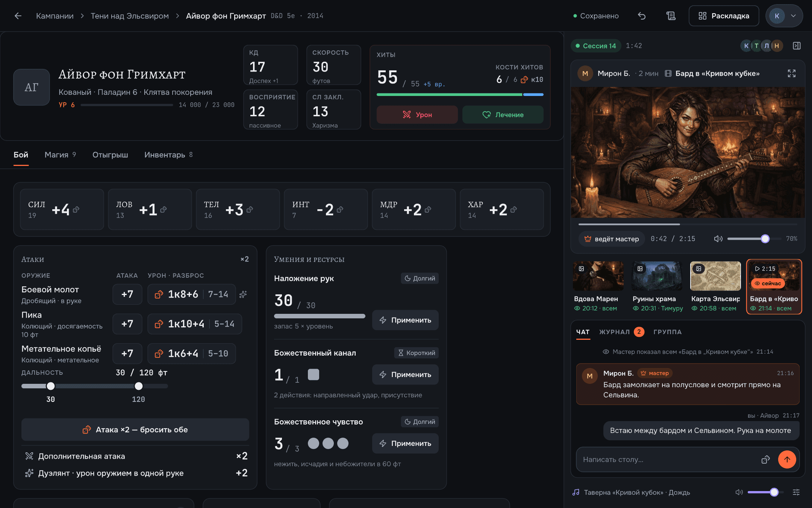Adjust the 120 ft range slider handle
This screenshot has height=508, width=812.
(x=139, y=386)
